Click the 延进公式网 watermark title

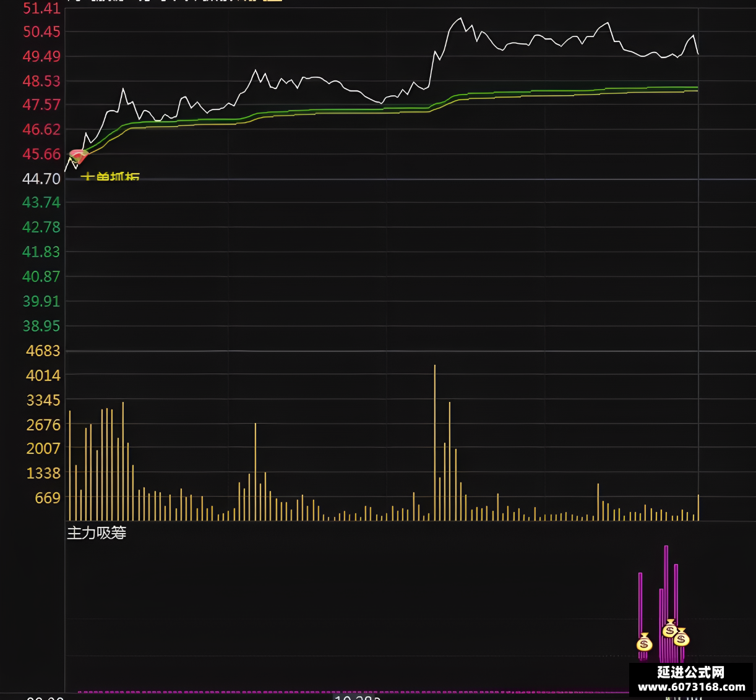691,672
